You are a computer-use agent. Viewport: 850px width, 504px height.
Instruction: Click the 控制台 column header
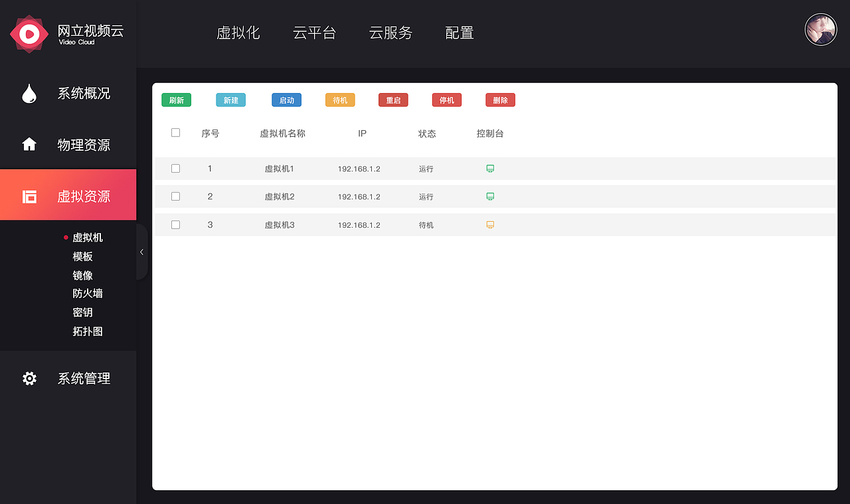click(x=490, y=133)
